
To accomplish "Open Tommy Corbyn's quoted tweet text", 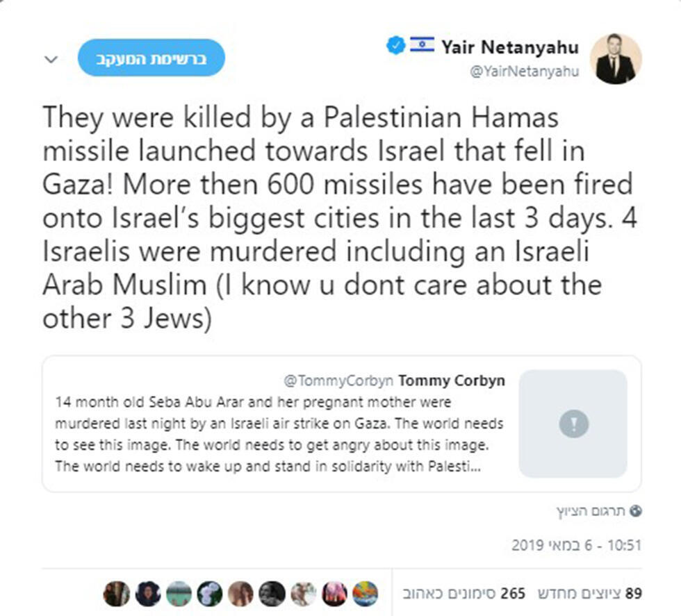I will tap(278, 434).
